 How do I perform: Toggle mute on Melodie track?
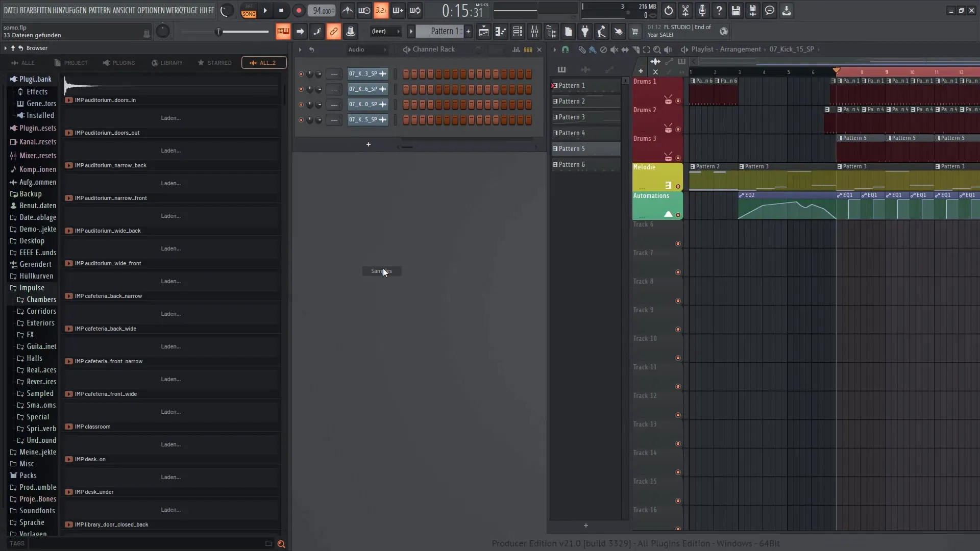(678, 185)
